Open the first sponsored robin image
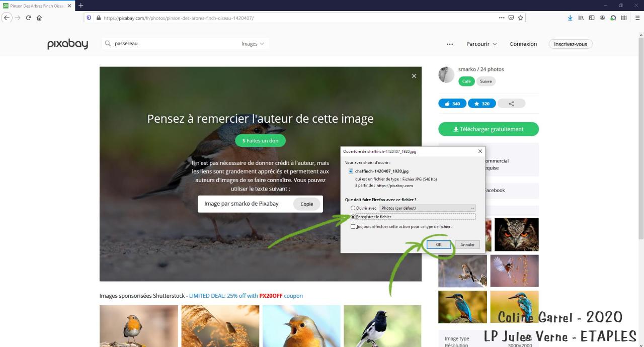Screen dimensions: 644x347 pos(139,326)
